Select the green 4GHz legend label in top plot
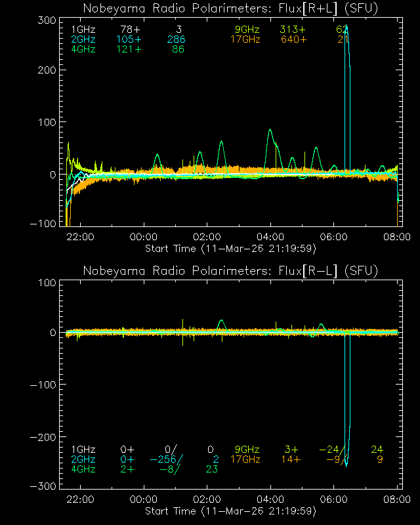This screenshot has height=525, width=420. coord(83,50)
